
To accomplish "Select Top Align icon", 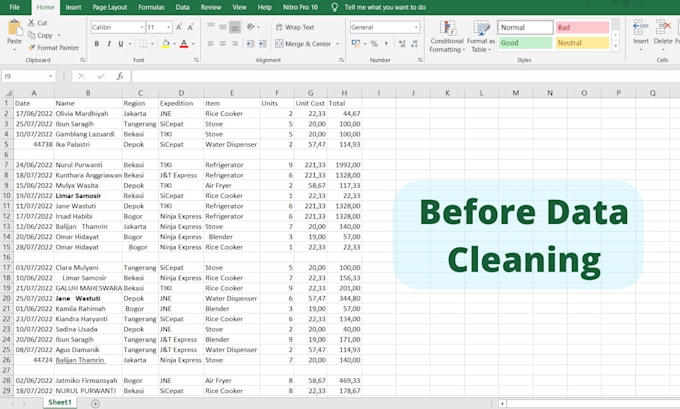I will pos(211,27).
